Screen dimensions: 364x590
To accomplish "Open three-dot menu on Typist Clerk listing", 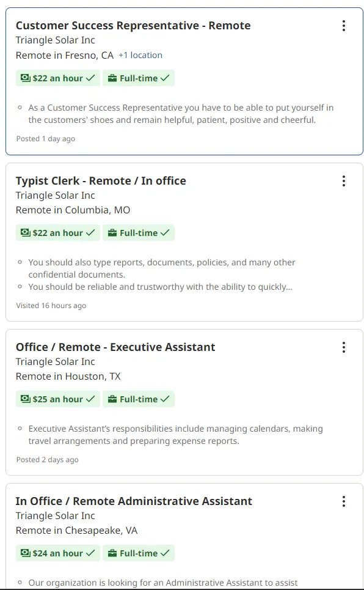I will pos(343,181).
